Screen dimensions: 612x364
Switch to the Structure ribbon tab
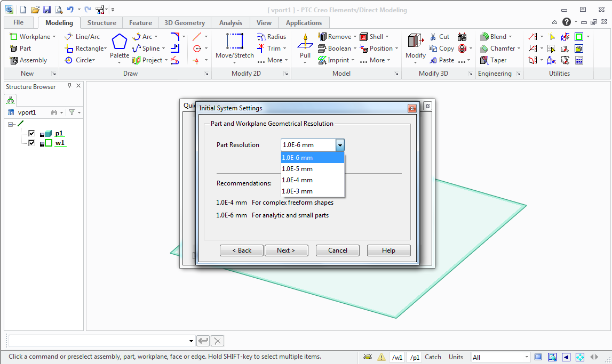coord(101,22)
